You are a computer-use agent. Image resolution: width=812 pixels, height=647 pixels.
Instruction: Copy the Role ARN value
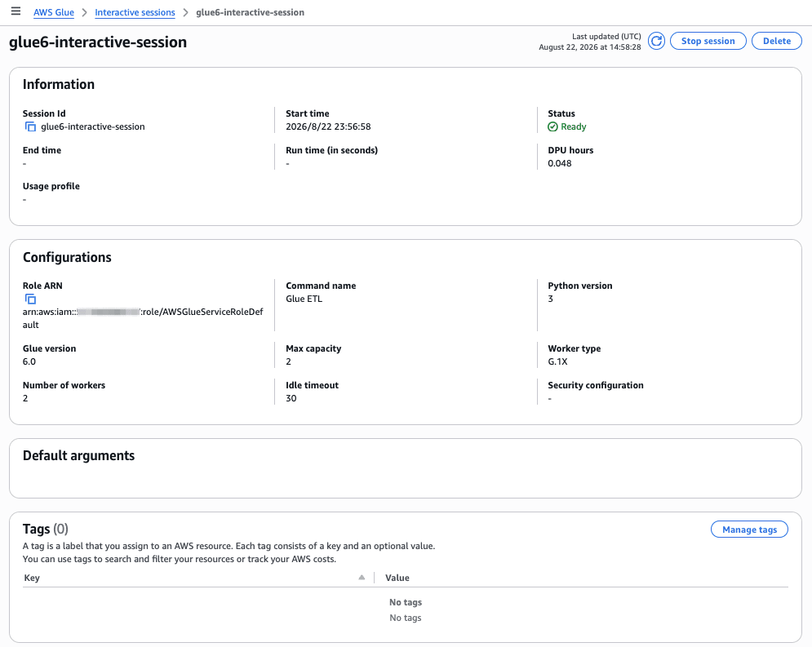pyautogui.click(x=30, y=299)
